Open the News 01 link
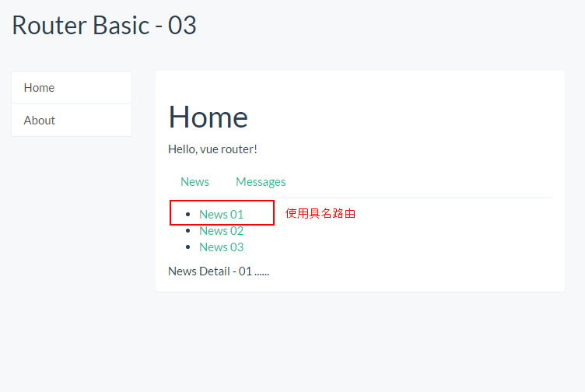Screen dimensions: 585x392 coord(221,215)
